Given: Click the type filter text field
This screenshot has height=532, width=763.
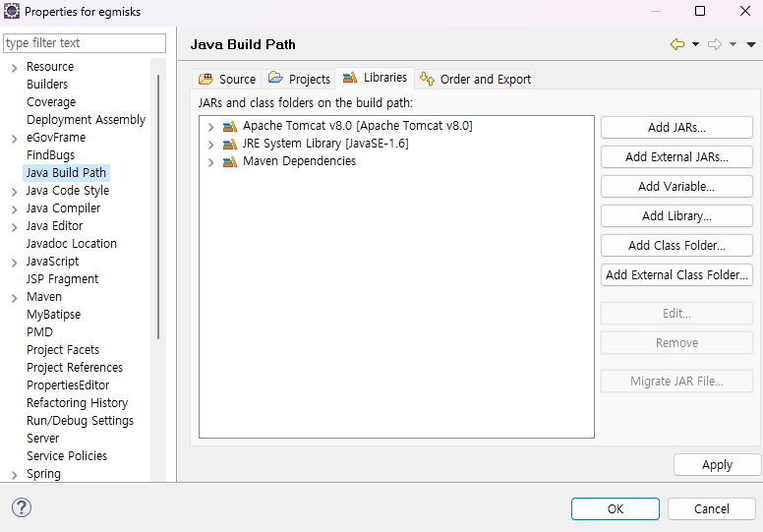Looking at the screenshot, I should coord(85,43).
